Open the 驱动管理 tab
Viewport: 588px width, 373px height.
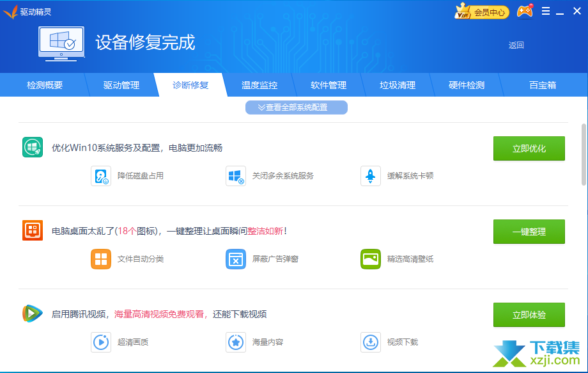pos(121,85)
